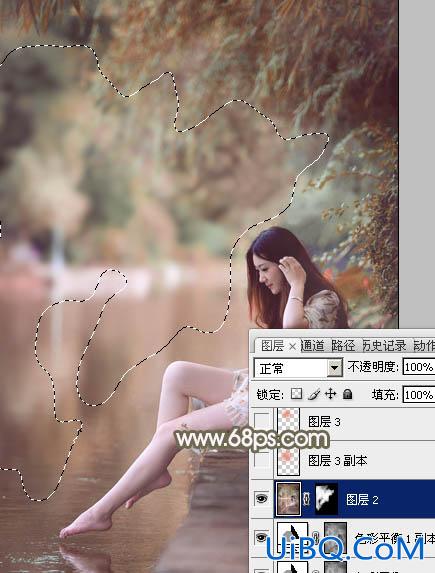Image resolution: width=435 pixels, height=573 pixels.
Task: Open the 正常 blend mode dropdown
Action: [298, 368]
